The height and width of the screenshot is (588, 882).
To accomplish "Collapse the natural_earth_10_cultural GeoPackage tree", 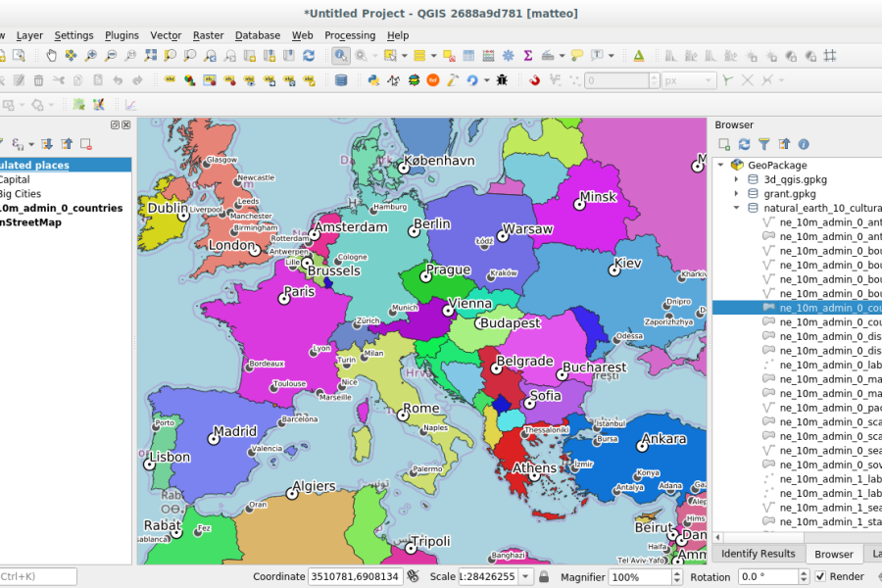I will [736, 207].
